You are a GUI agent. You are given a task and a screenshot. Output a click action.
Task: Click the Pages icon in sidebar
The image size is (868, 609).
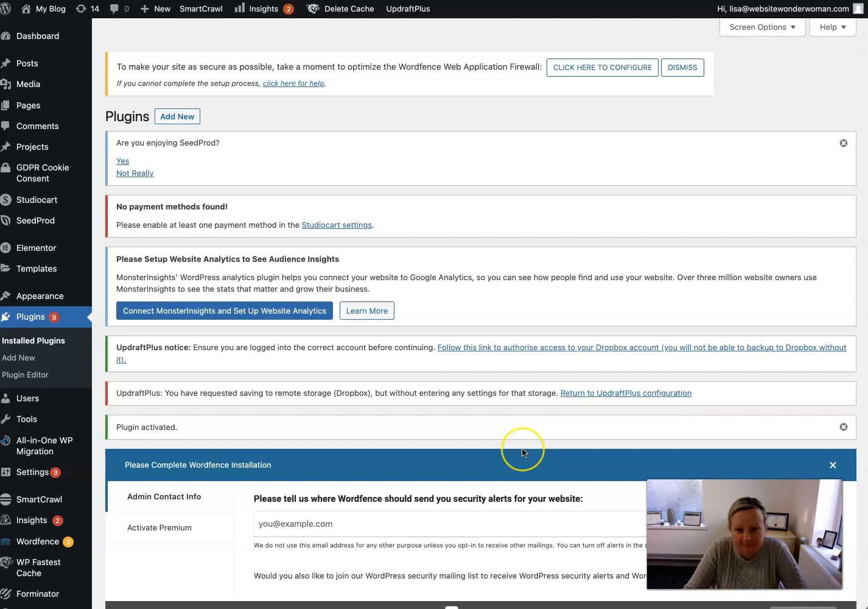pyautogui.click(x=5, y=105)
